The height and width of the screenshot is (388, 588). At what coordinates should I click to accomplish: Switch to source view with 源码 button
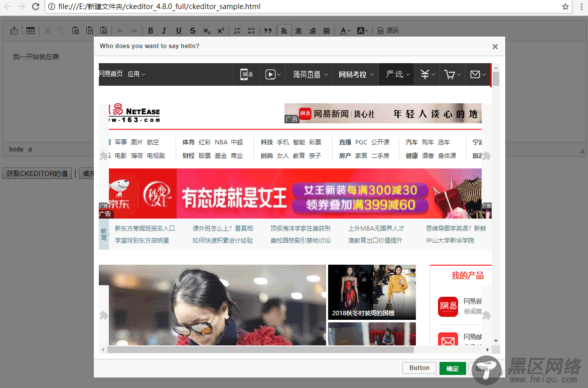click(x=388, y=31)
